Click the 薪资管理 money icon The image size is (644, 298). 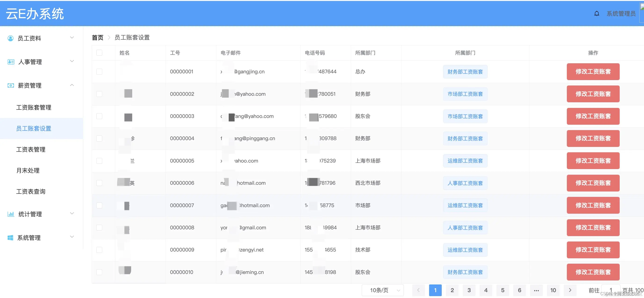11,85
